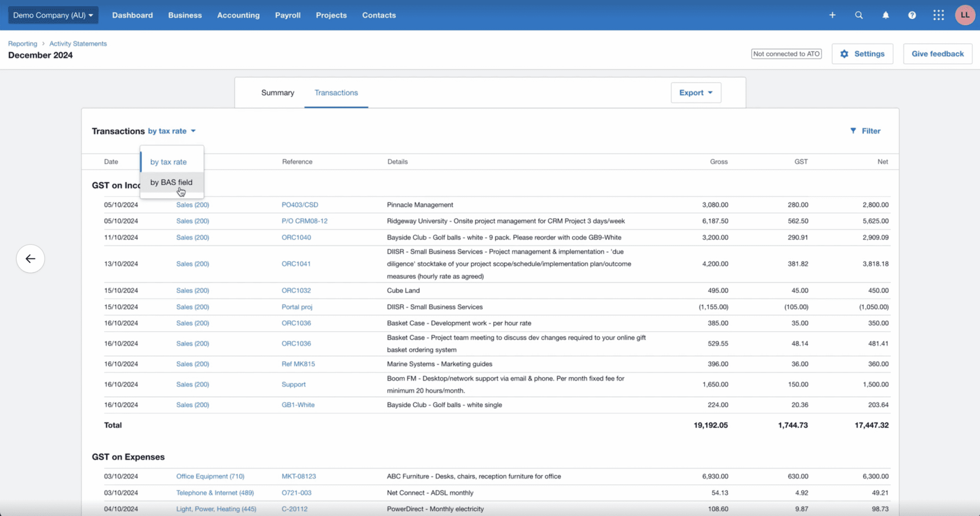Open the ORC1040 reference link

(296, 237)
